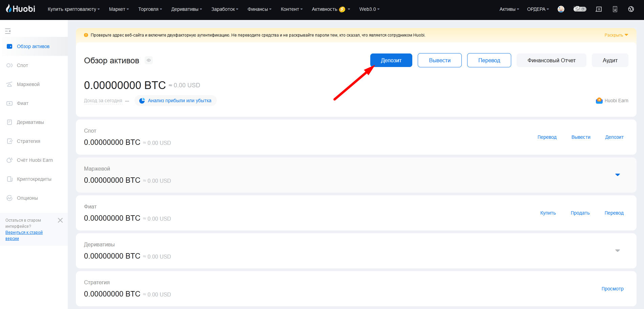
Task: Toggle balance visibility eye icon
Action: click(x=149, y=60)
